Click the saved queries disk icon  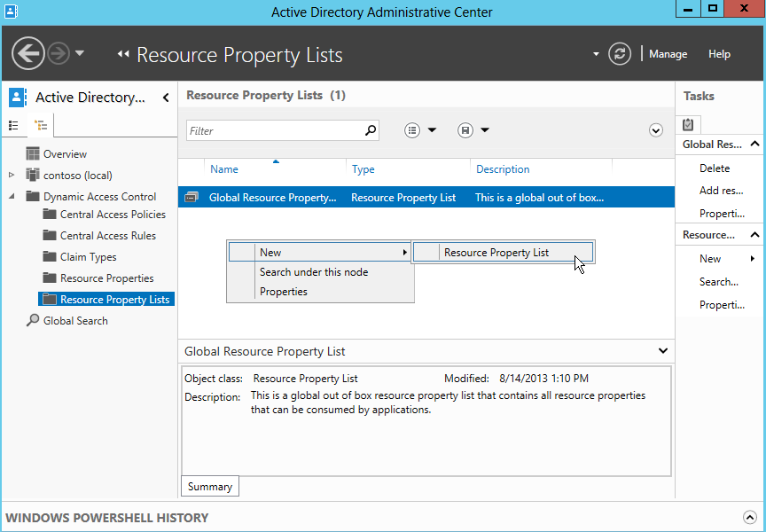tap(465, 130)
